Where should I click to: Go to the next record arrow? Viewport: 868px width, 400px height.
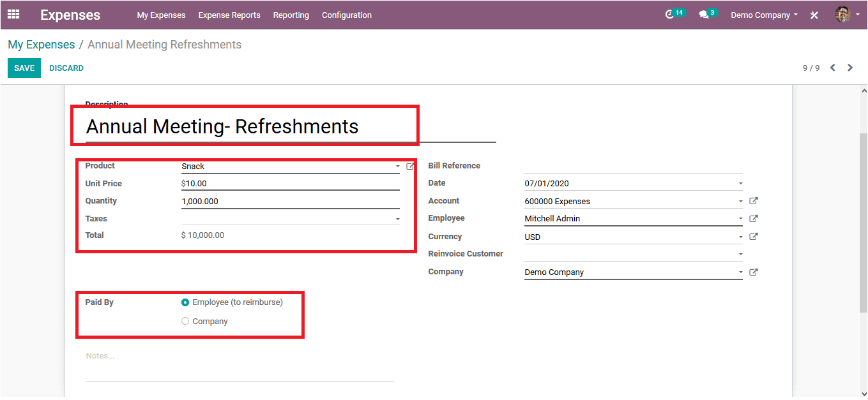(849, 68)
